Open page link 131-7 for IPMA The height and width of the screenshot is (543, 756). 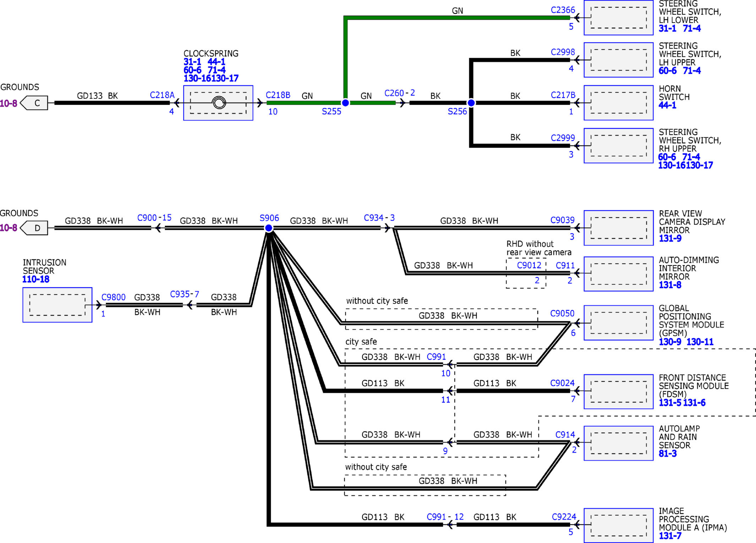coord(670,536)
